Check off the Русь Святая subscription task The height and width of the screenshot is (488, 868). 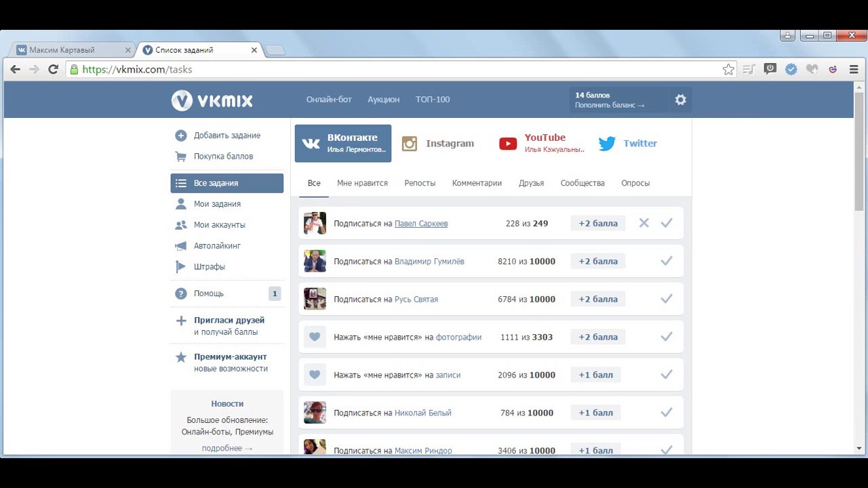click(x=667, y=299)
